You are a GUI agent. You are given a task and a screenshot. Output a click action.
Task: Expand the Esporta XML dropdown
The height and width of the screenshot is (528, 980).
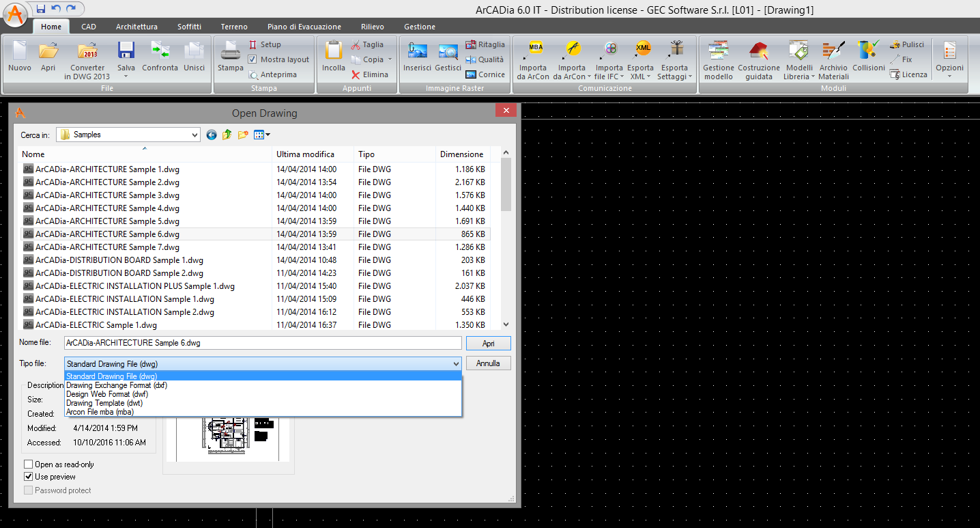click(x=650, y=77)
